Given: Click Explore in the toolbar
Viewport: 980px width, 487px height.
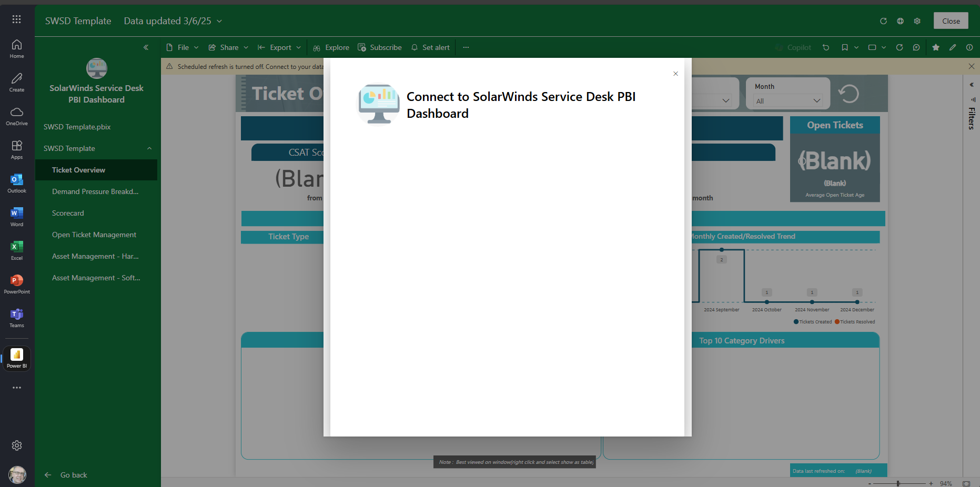Looking at the screenshot, I should point(331,47).
